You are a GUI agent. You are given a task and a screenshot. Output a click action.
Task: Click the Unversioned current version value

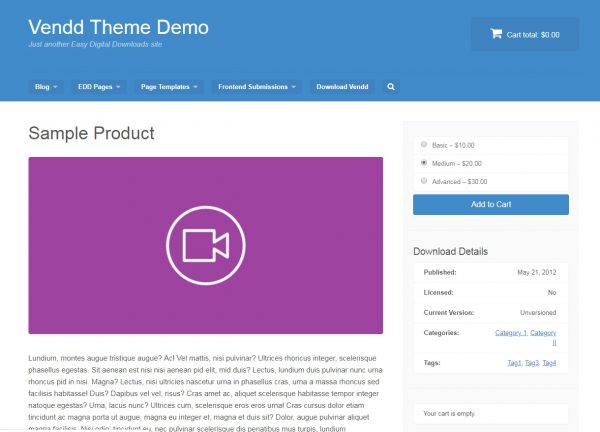[538, 313]
